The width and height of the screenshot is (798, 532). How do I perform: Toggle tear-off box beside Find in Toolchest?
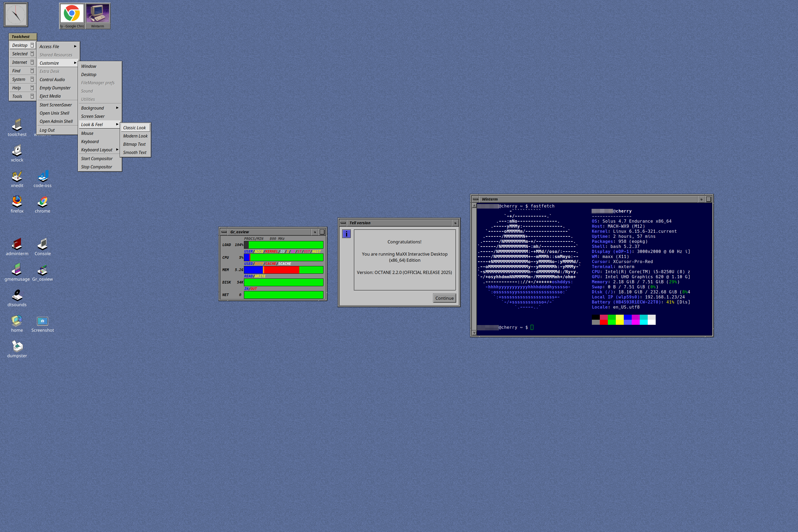[x=32, y=70]
